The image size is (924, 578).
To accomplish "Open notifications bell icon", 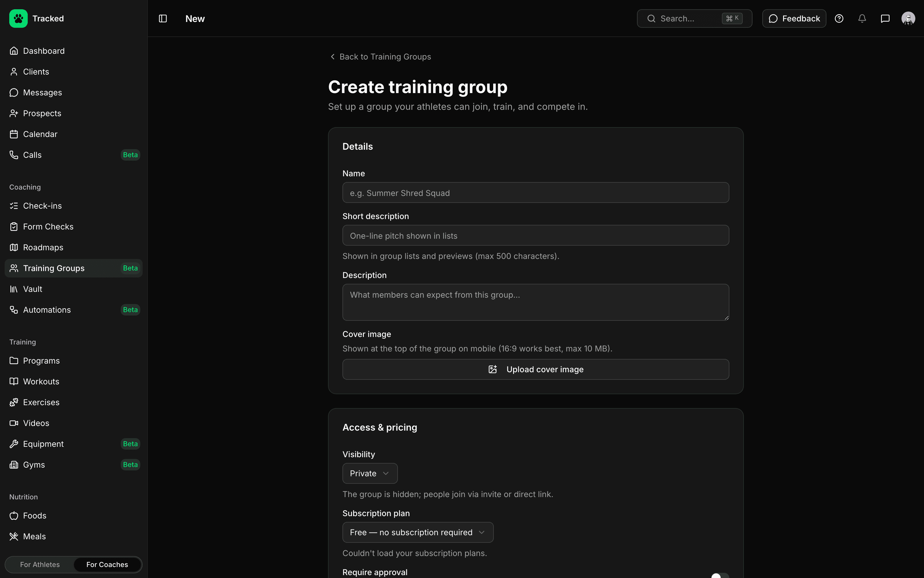I will coord(862,18).
